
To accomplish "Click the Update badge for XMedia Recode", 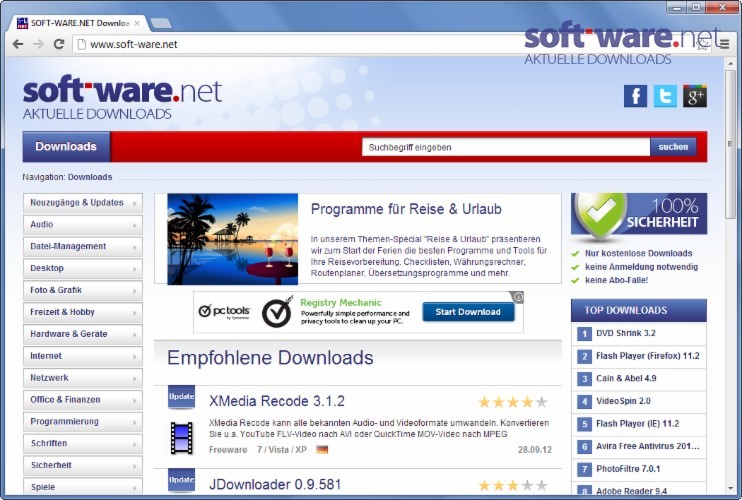I will pos(181,397).
